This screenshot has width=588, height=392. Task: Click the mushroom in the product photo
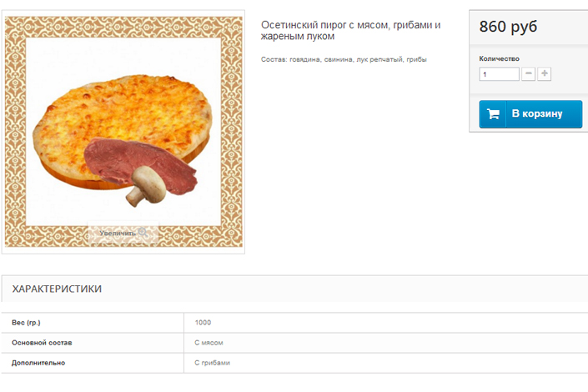click(145, 184)
